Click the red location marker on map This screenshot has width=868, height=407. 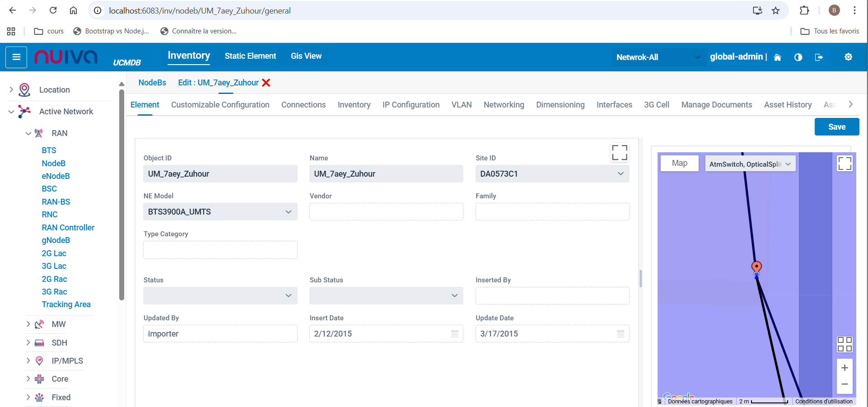pos(756,267)
